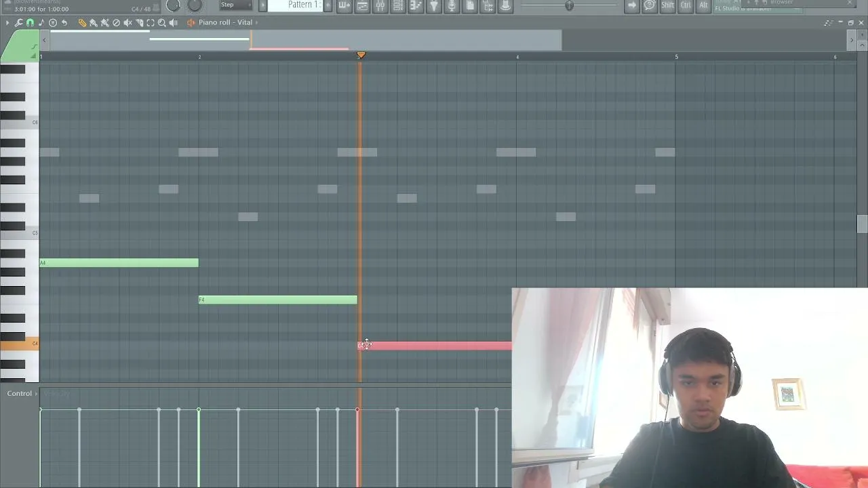Click the microphone recording icon
The image size is (868, 488).
point(452,5)
